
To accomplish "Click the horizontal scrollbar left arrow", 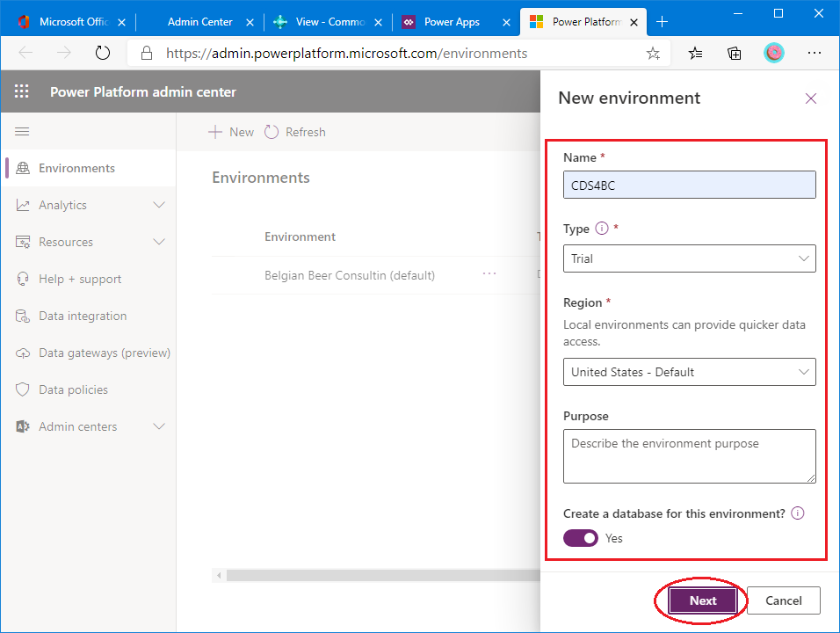I will click(x=219, y=576).
